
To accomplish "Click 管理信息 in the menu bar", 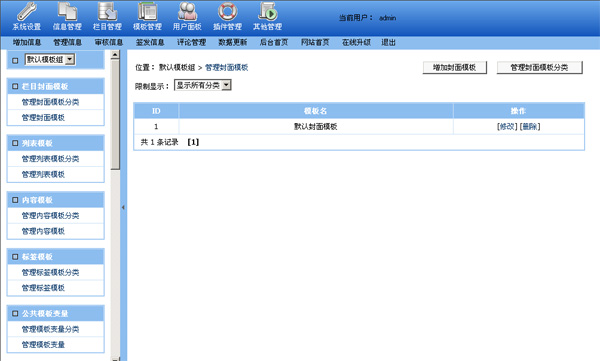I will click(68, 42).
